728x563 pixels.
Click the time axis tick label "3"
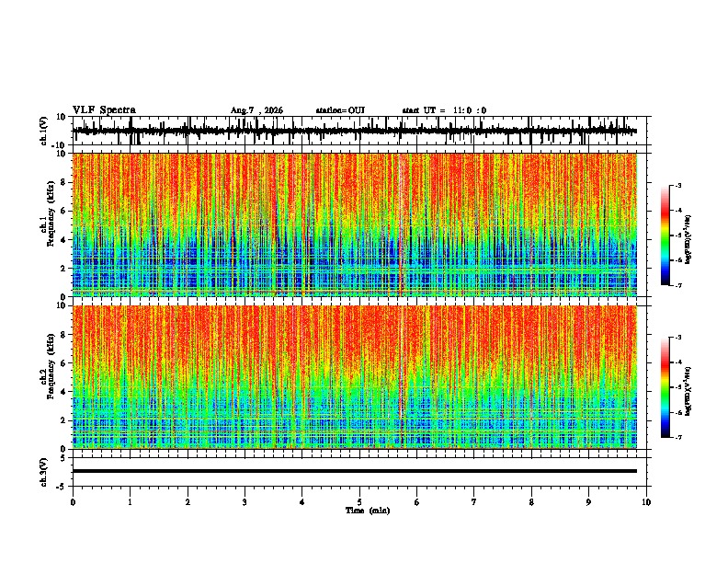pos(245,502)
